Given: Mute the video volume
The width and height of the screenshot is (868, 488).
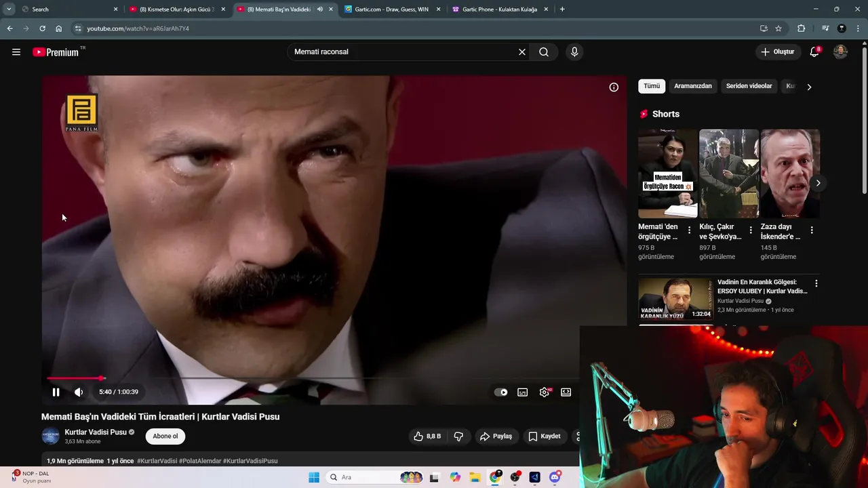Looking at the screenshot, I should click(x=79, y=392).
